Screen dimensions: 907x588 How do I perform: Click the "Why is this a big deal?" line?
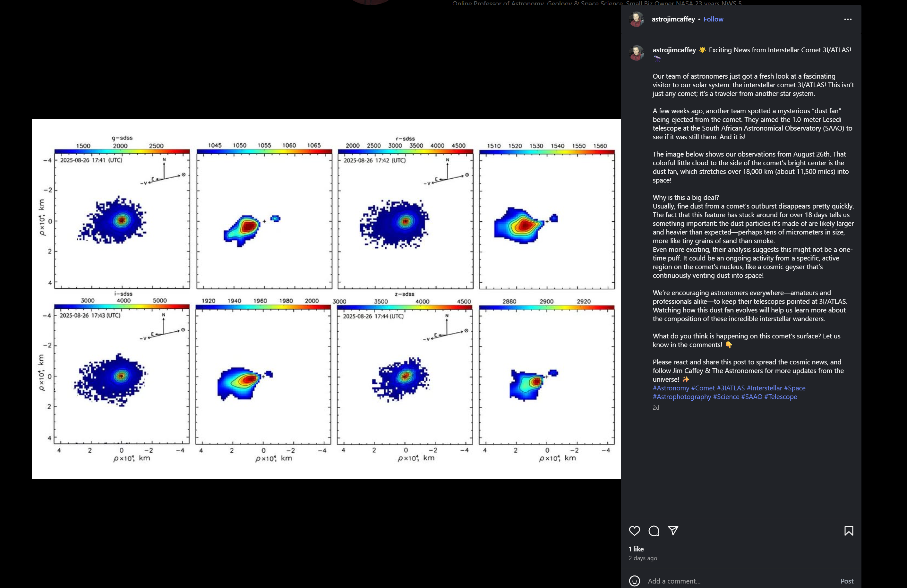pyautogui.click(x=686, y=197)
